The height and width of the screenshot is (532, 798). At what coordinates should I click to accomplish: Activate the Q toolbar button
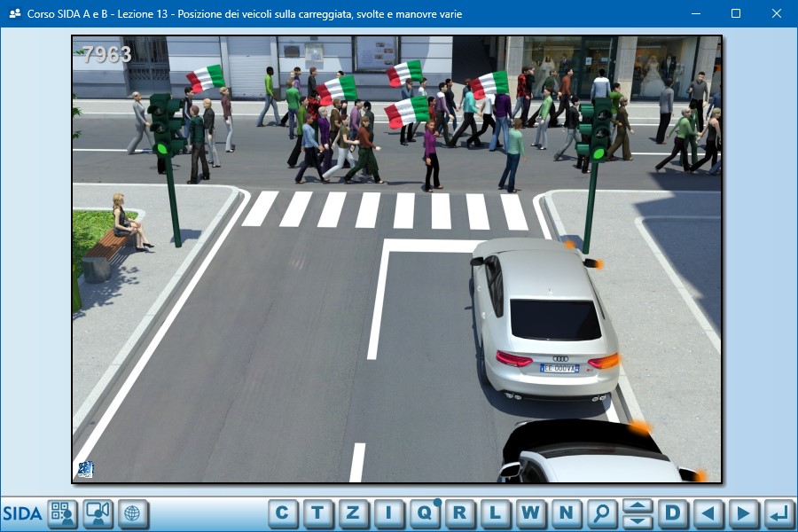coord(424,512)
